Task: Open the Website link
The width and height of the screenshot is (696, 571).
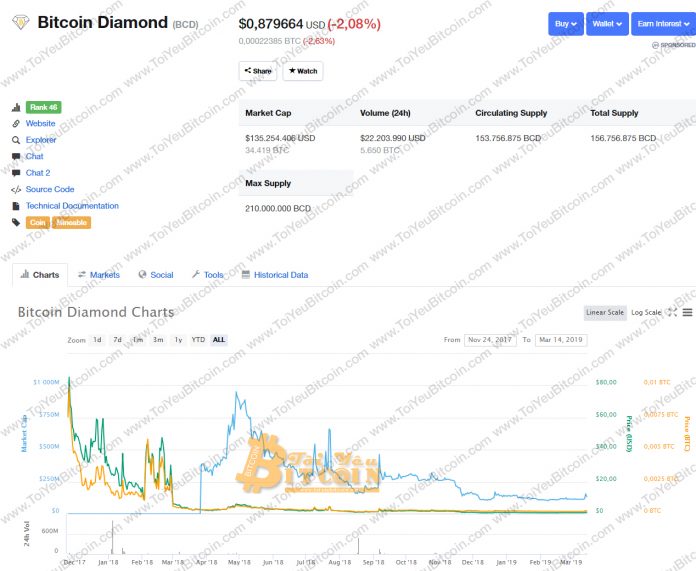Action: click(40, 123)
